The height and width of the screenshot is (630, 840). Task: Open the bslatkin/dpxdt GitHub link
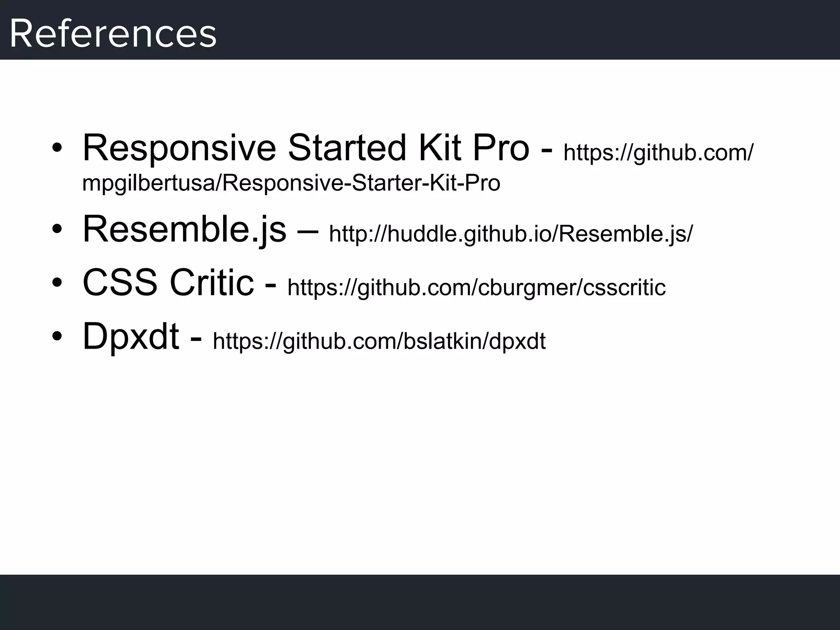379,341
